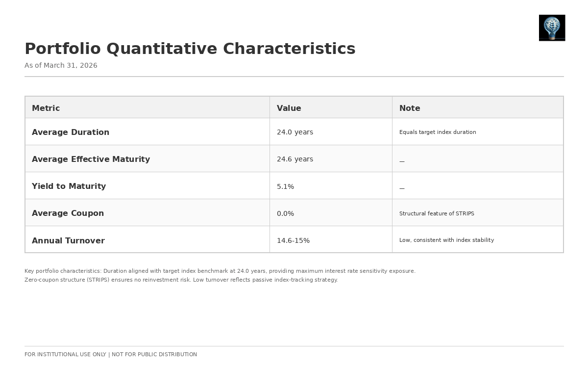Click the Key portfolio characteristics summary paragraph
The image size is (588, 368).
(x=220, y=275)
